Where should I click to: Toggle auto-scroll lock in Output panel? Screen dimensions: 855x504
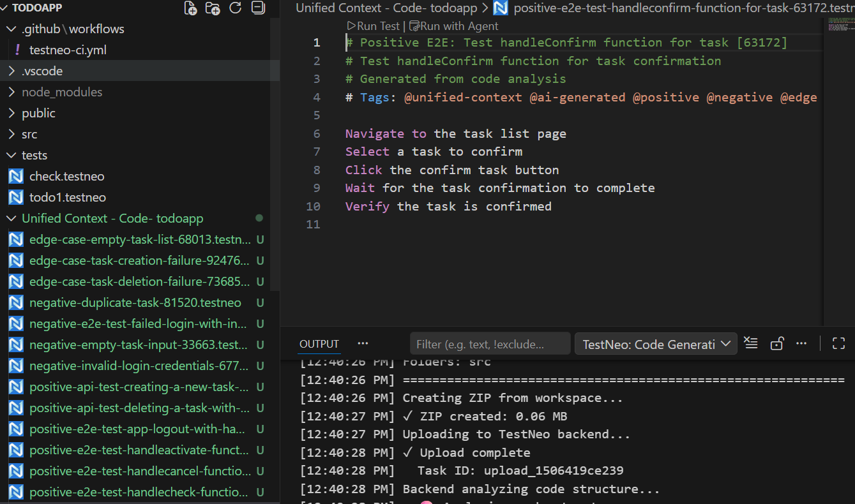coord(776,343)
